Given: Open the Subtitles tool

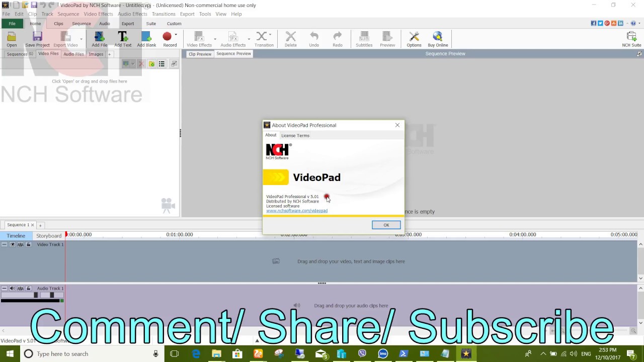Looking at the screenshot, I should click(364, 39).
